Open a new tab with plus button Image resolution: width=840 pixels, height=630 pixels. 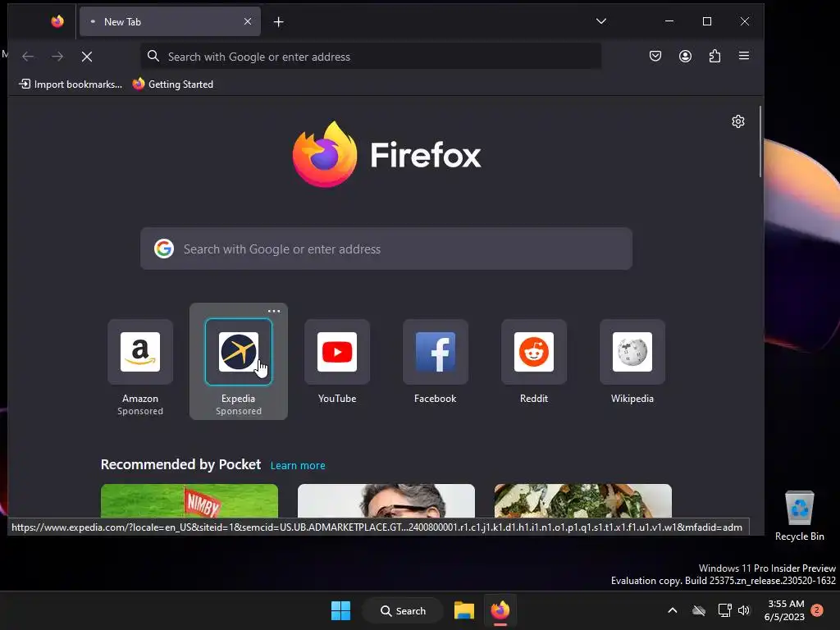279,22
